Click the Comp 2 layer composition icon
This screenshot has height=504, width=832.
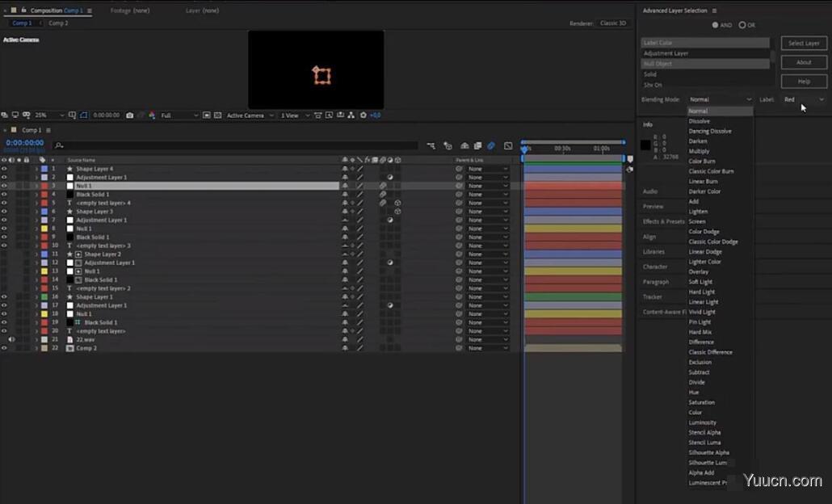click(x=69, y=348)
